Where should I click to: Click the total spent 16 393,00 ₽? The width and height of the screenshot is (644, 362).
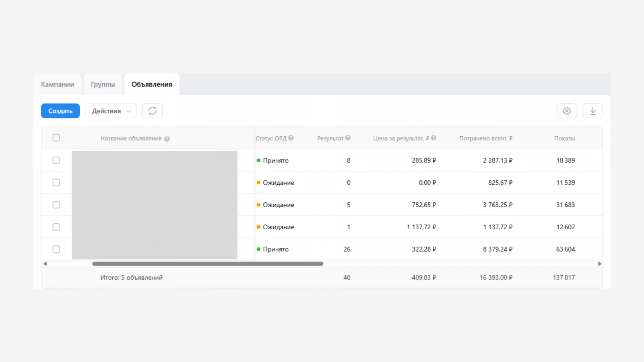[496, 278]
